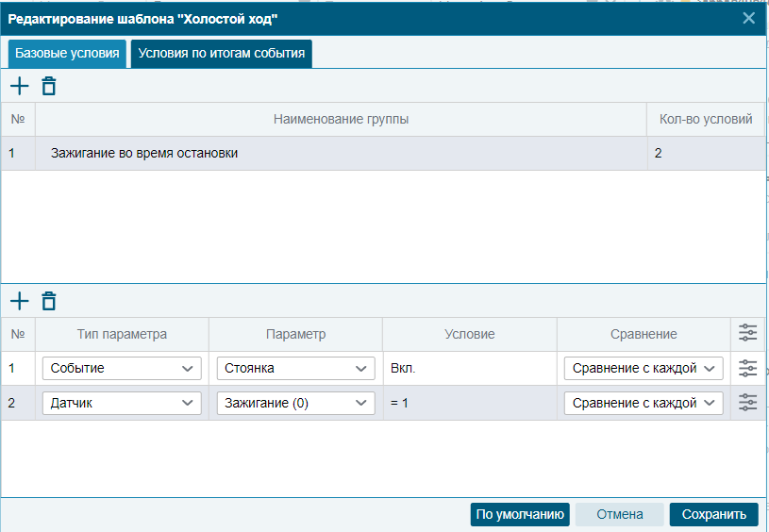Viewport: 769px width, 532px height.
Task: Open comparison dropdown in second condition row
Action: 644,403
